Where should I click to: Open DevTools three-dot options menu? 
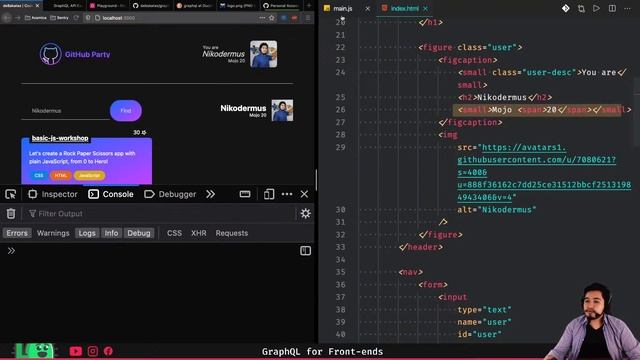(x=287, y=194)
